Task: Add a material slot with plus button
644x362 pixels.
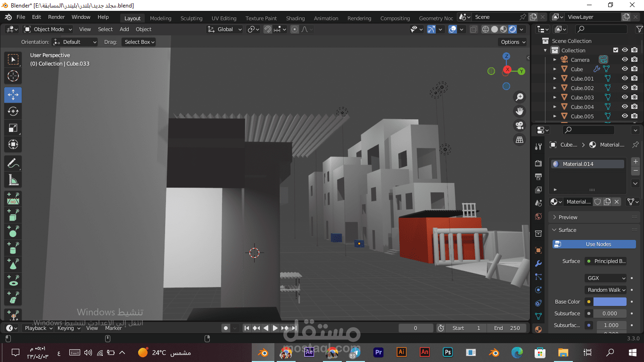Action: point(636,162)
